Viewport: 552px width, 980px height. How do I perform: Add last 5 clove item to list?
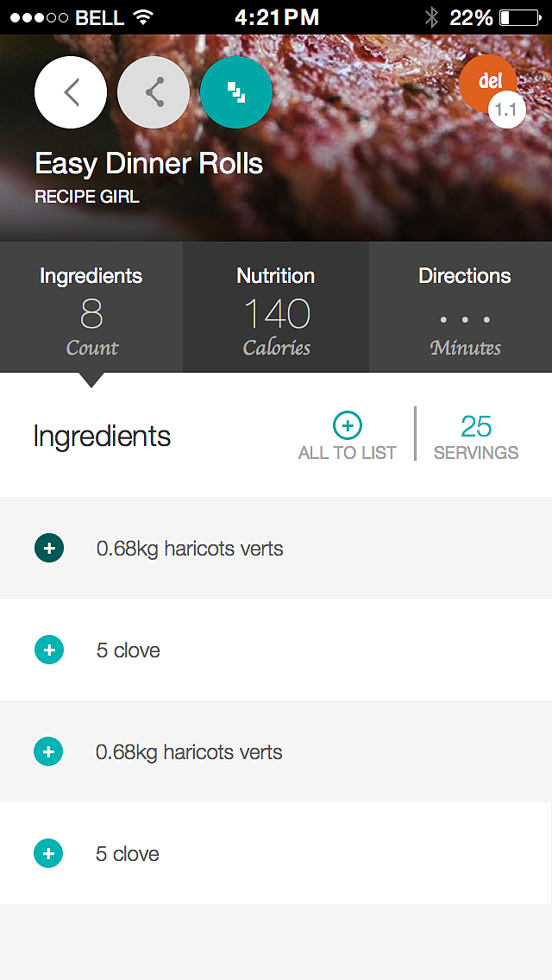[x=49, y=853]
